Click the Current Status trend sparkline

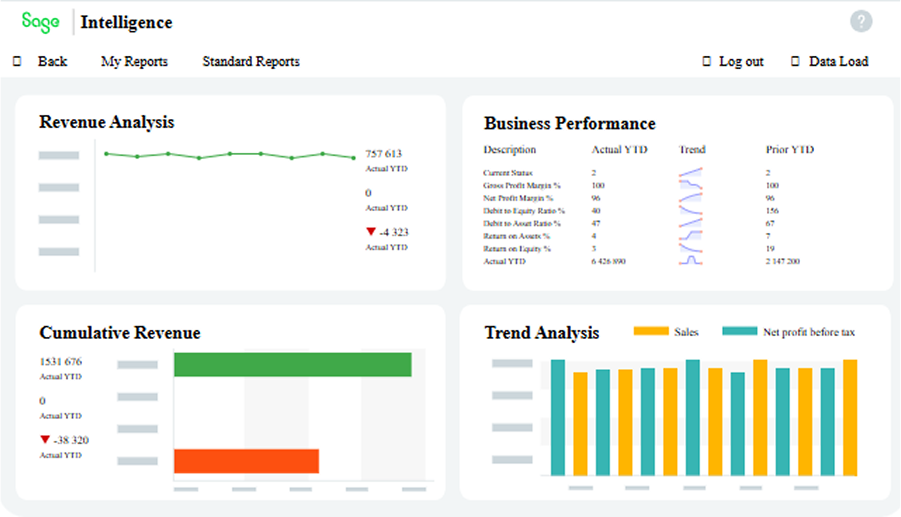pyautogui.click(x=691, y=173)
